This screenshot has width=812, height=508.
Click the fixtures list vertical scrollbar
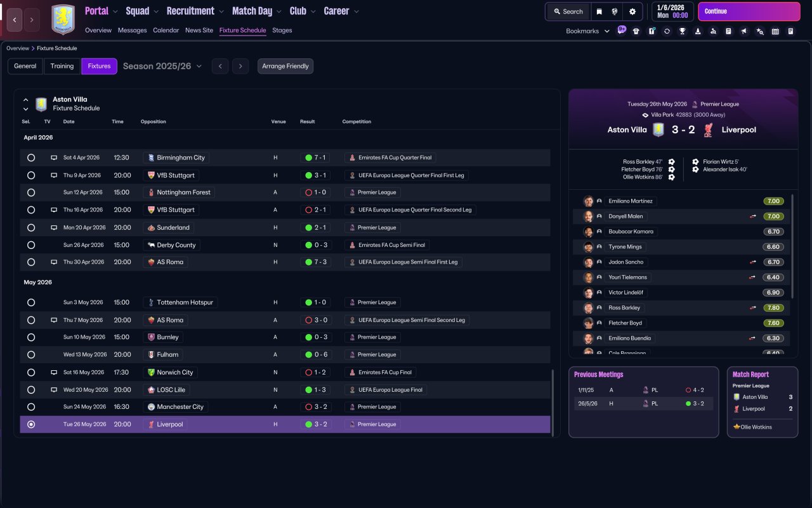coord(553,403)
